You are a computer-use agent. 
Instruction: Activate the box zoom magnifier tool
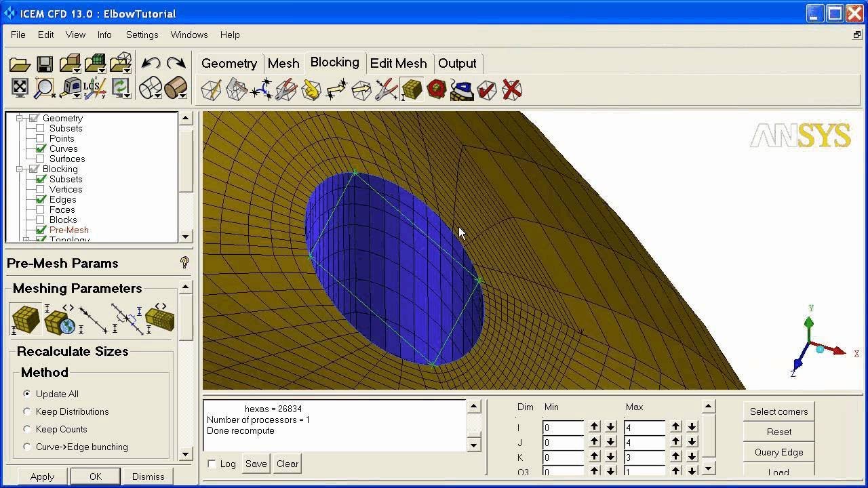(45, 88)
